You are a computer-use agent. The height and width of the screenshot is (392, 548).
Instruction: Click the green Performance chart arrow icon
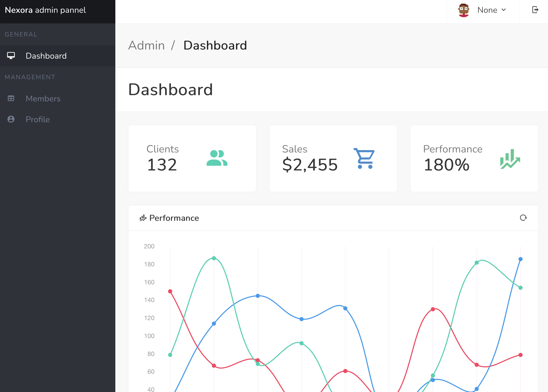click(510, 159)
